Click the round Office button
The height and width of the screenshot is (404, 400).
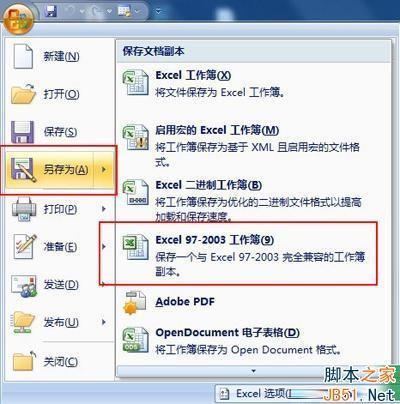click(x=19, y=19)
